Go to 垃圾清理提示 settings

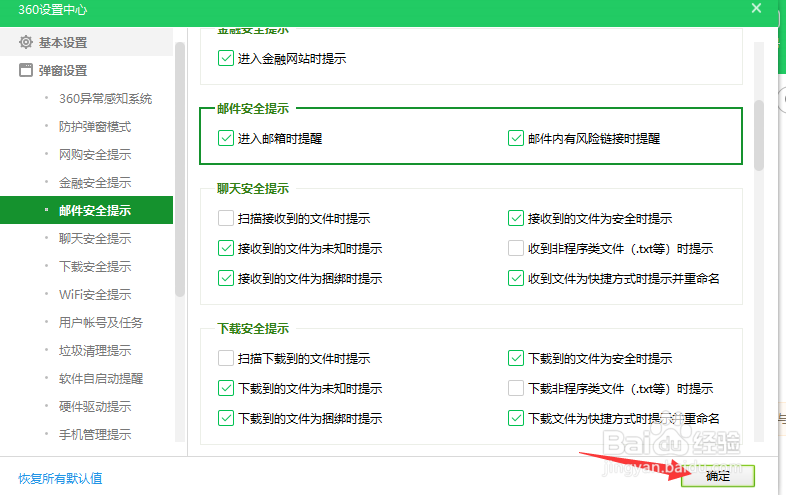point(95,351)
